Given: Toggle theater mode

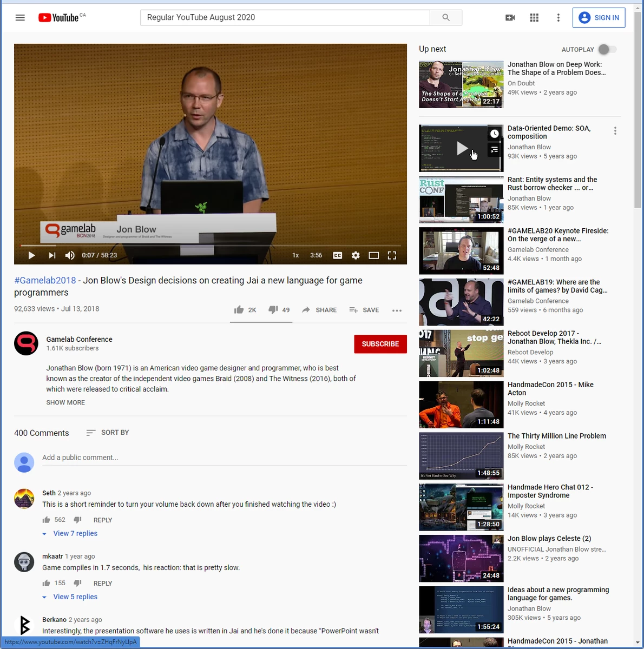Looking at the screenshot, I should (x=373, y=255).
